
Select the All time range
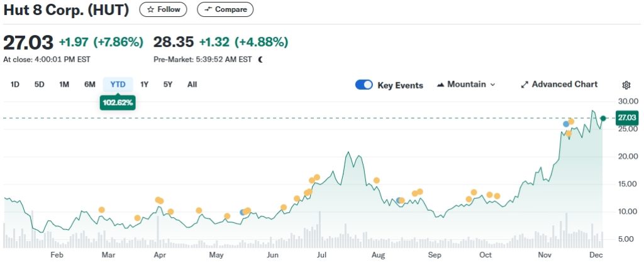pos(192,85)
